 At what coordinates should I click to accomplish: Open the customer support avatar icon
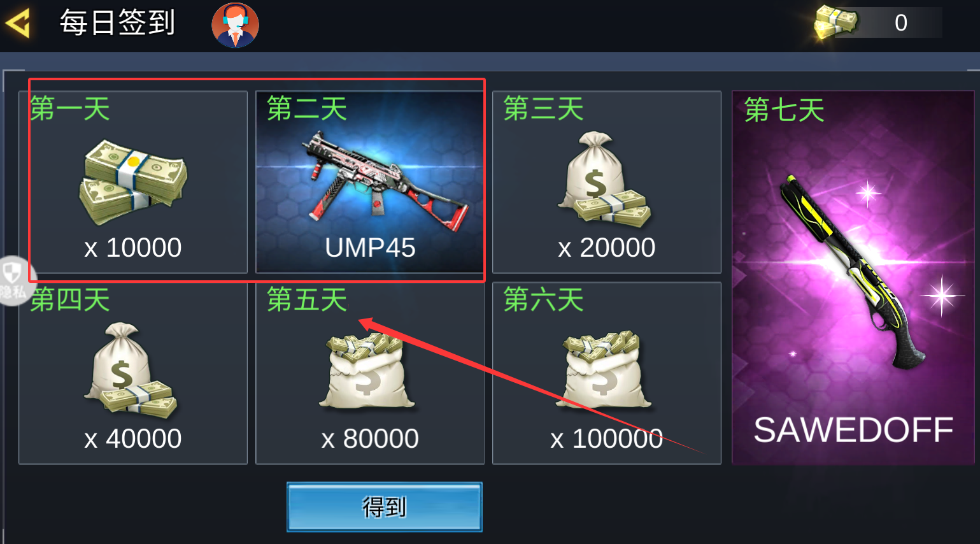[x=235, y=25]
